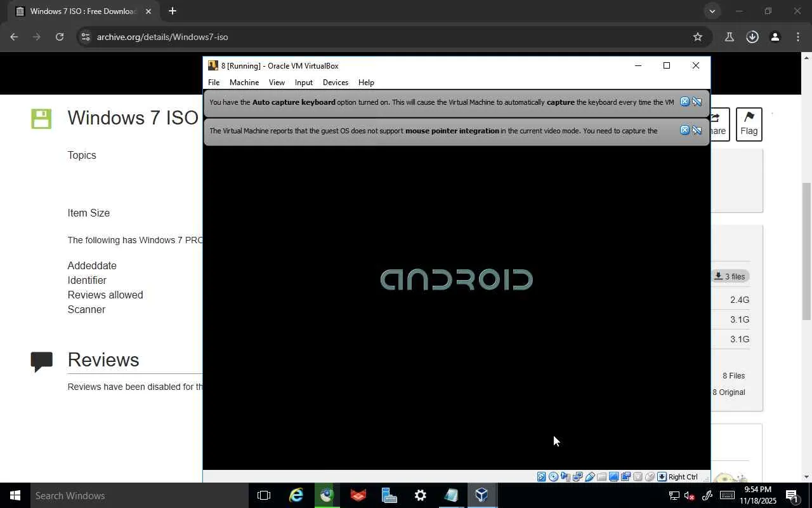
Task: Go back in Chrome browser
Action: (14, 37)
